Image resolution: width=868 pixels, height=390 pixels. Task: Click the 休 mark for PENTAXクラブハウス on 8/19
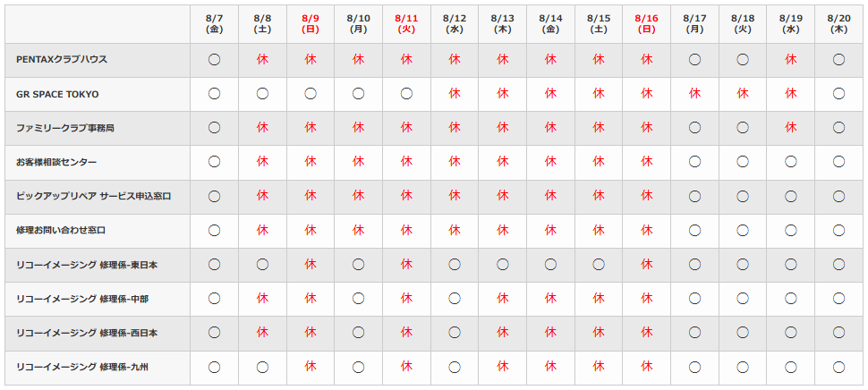pos(790,60)
